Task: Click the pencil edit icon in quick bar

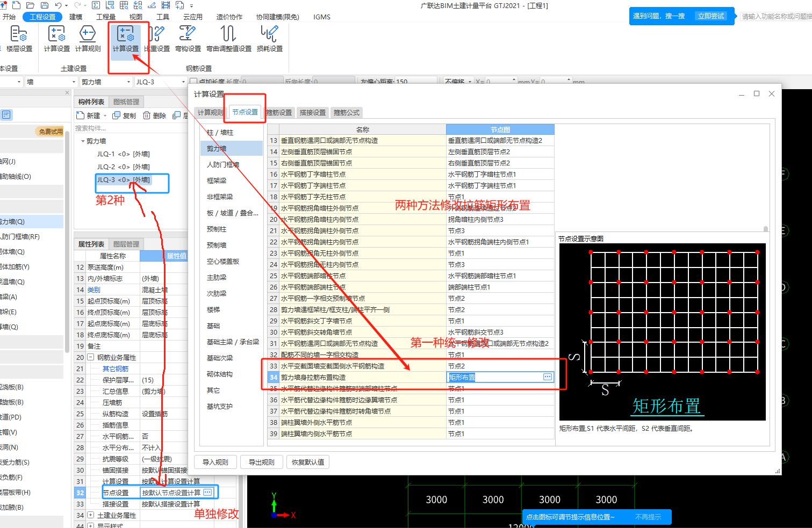Action: click(x=152, y=5)
